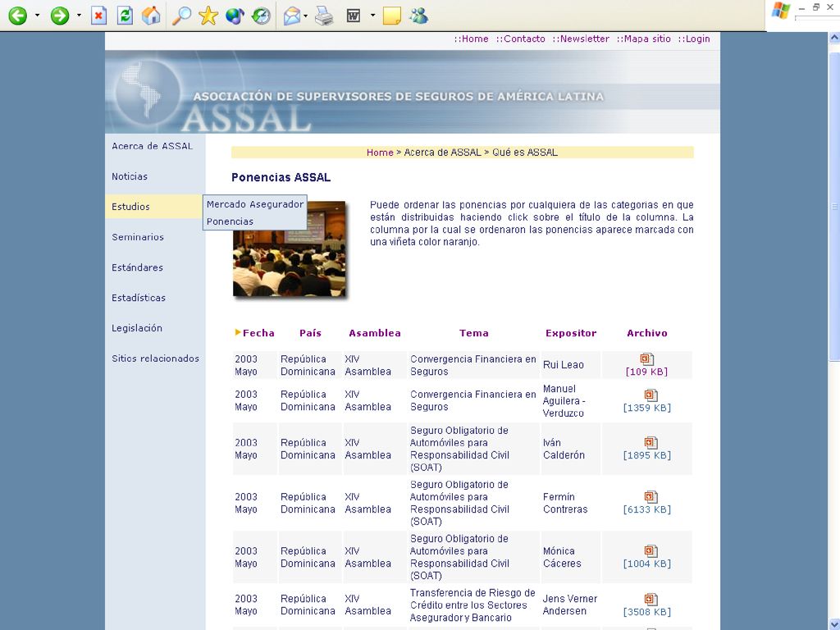This screenshot has width=840, height=630.
Task: Open the Mail button dropdown arrow
Action: [x=305, y=16]
